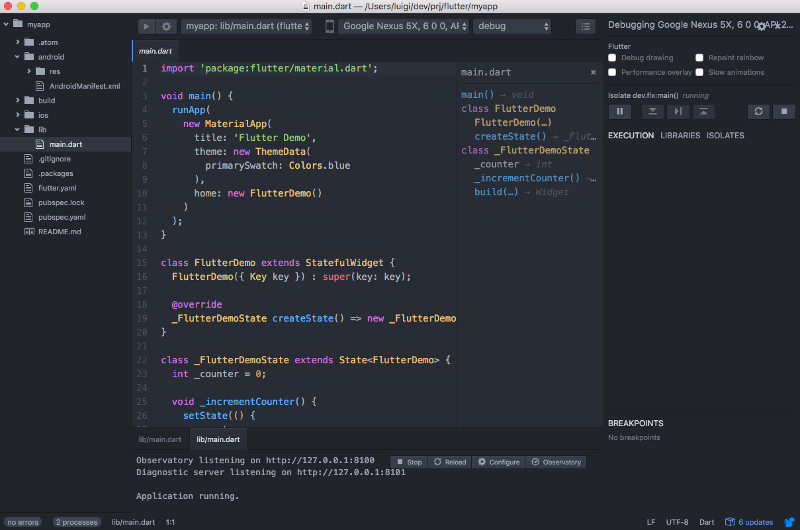Enable the Repaint rainbow checkbox
The width and height of the screenshot is (800, 530).
pos(700,58)
